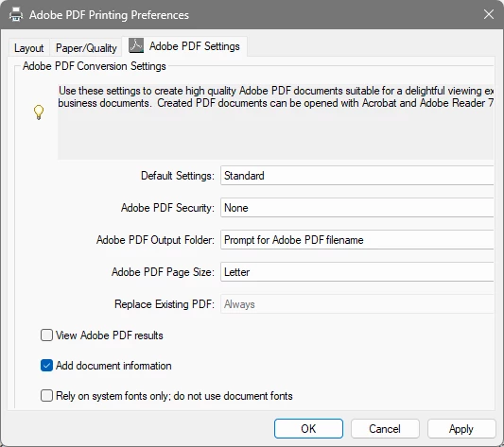Uncheck Add document information
504x447 pixels.
coord(46,366)
